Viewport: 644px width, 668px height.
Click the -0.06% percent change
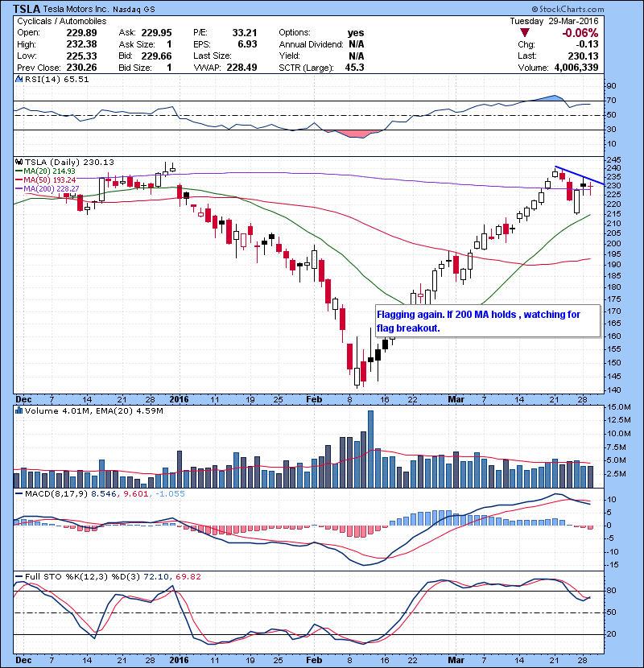coord(580,33)
